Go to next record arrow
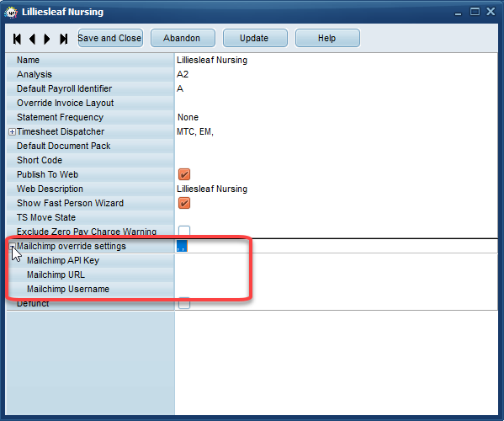Image resolution: width=504 pixels, height=421 pixels. [47, 39]
